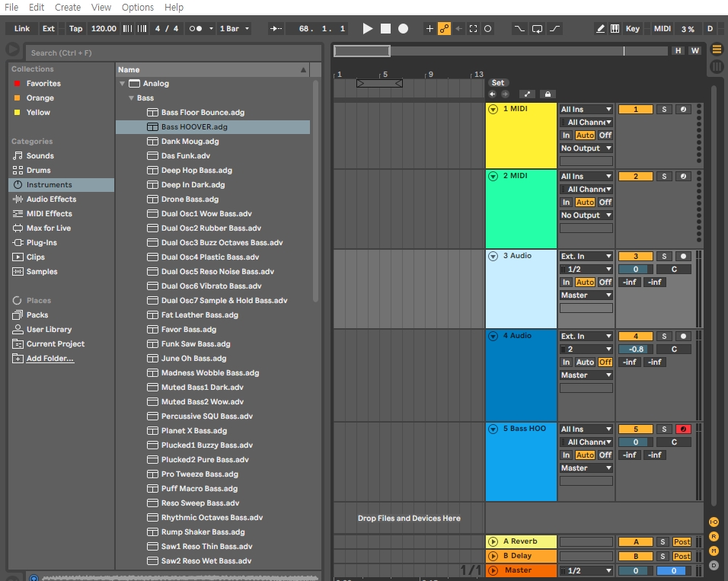This screenshot has height=581, width=728.
Task: Click the Capture MIDI bracket icon
Action: 473,29
